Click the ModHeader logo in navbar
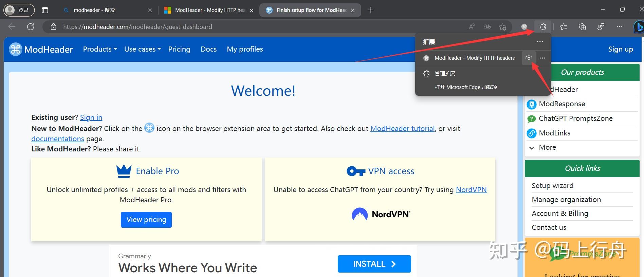 pyautogui.click(x=41, y=49)
